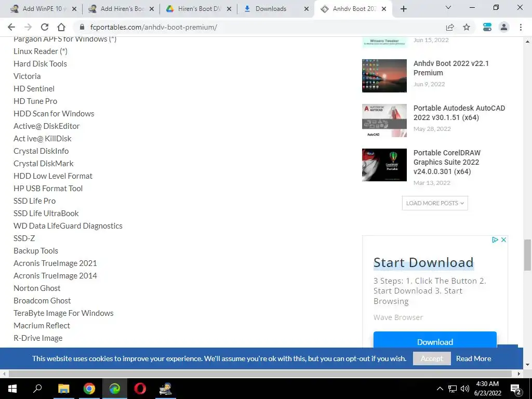Click the Acronis TrueImage 2021 entry
The height and width of the screenshot is (399, 532).
[55, 263]
